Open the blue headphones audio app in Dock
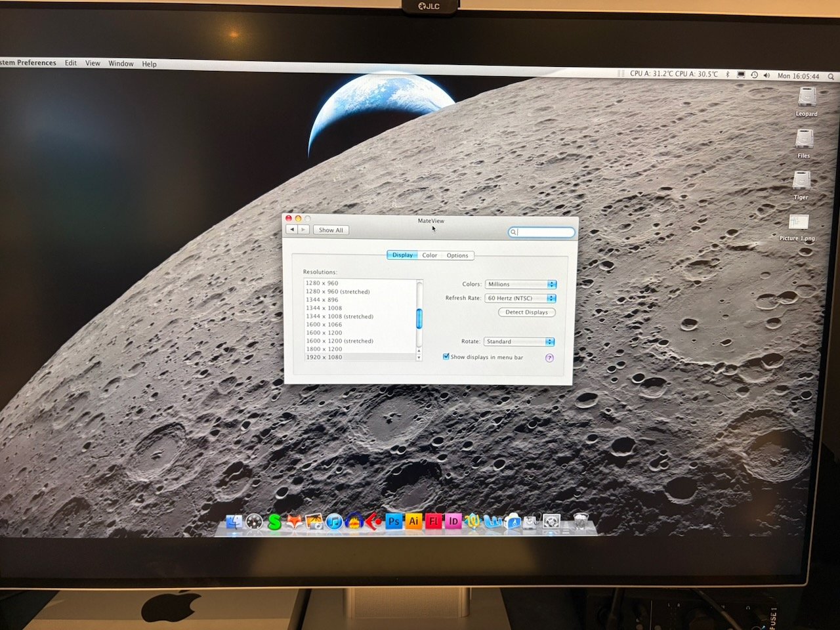Image resolution: width=840 pixels, height=630 pixels. tap(354, 522)
